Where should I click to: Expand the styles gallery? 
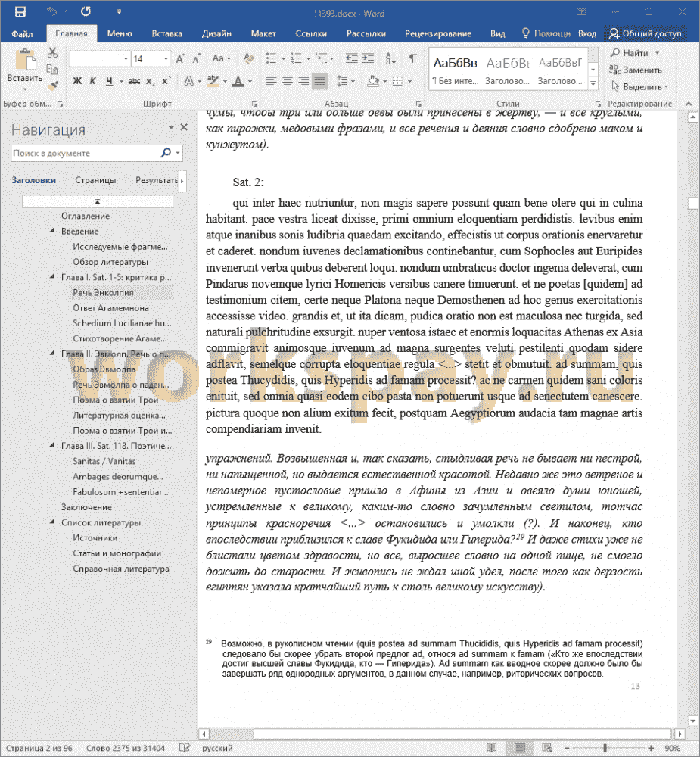593,84
